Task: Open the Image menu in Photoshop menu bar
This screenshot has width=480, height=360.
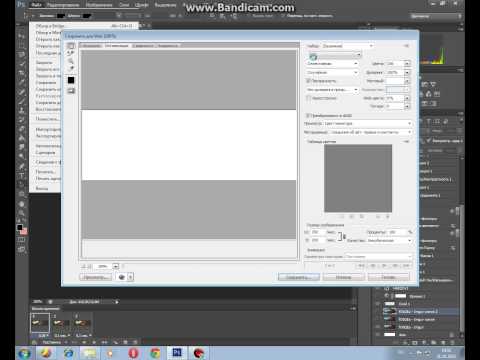Action: coord(99,5)
